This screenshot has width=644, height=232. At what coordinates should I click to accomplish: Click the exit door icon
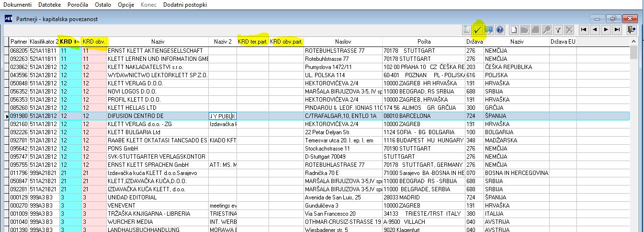click(x=631, y=30)
